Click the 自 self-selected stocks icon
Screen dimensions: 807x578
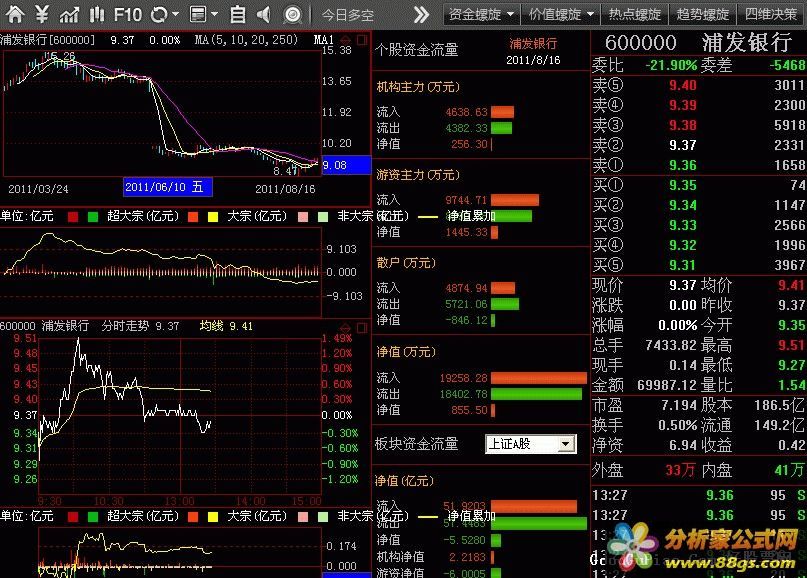[x=237, y=14]
